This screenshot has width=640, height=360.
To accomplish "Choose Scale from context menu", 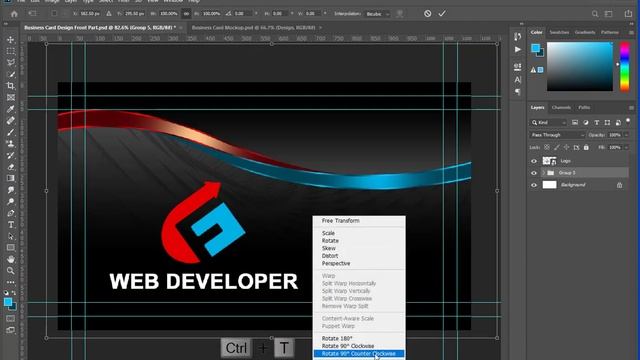I will tap(328, 233).
